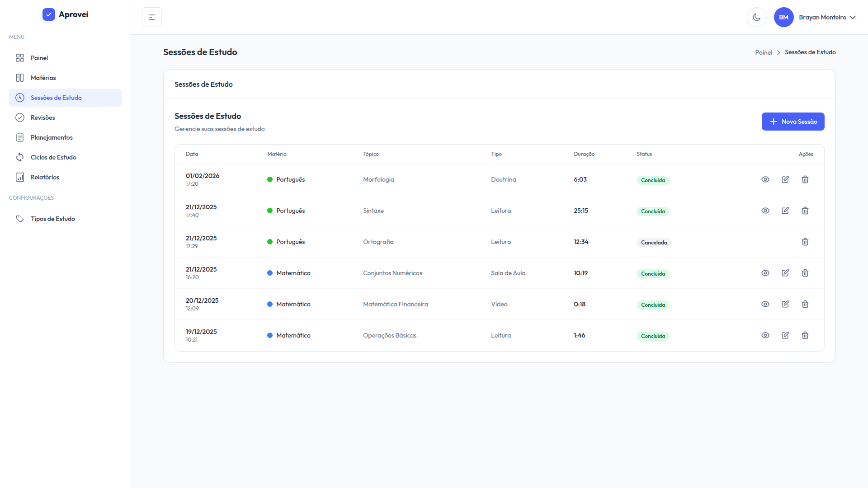Click the Concluída status badge for Sintaxe
The image size is (868, 488).
(653, 211)
